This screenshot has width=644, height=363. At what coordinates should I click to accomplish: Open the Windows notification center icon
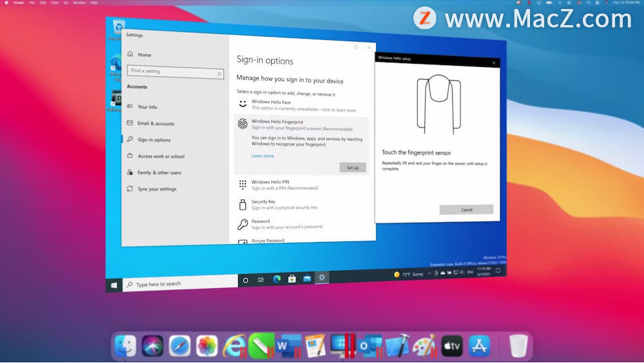click(x=498, y=270)
